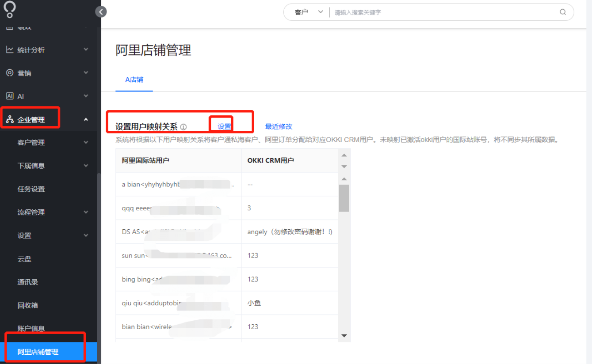Expand the 统计分析 menu chevron
The height and width of the screenshot is (364, 592).
(86, 49)
